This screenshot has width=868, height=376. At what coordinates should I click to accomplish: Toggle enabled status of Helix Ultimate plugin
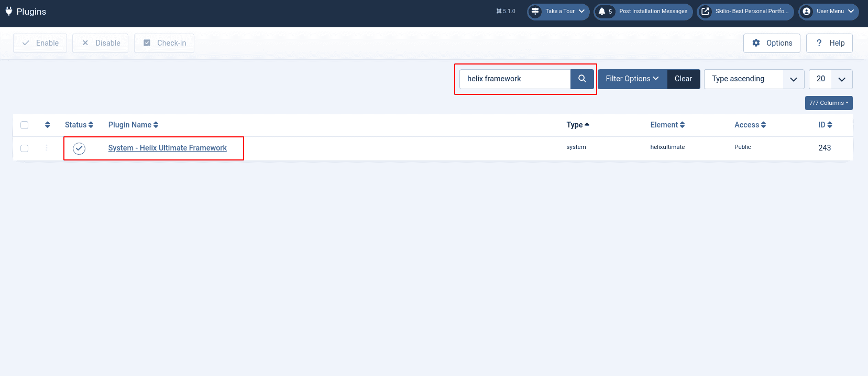[79, 148]
